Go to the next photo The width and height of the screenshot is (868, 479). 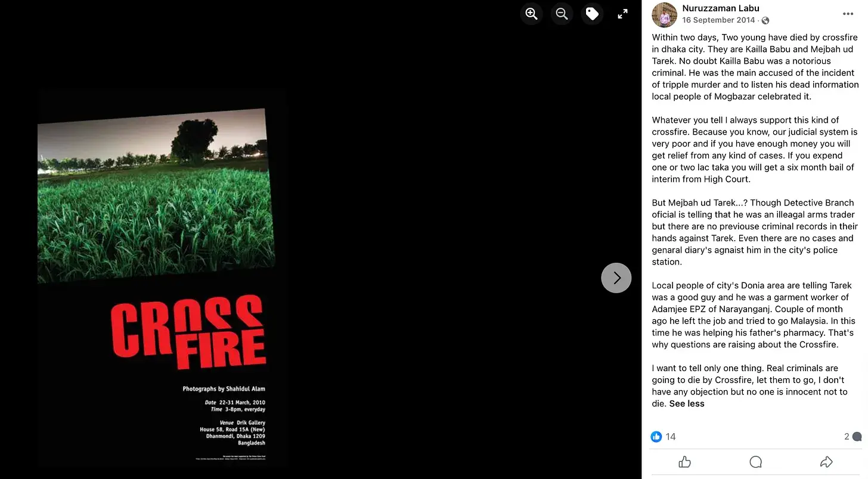pyautogui.click(x=616, y=278)
